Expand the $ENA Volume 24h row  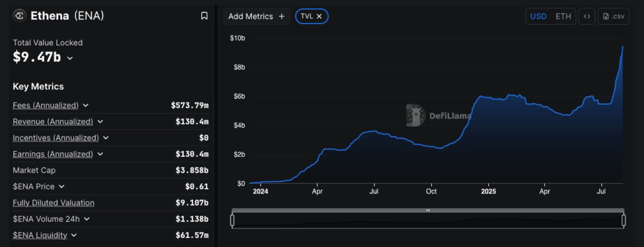87,219
